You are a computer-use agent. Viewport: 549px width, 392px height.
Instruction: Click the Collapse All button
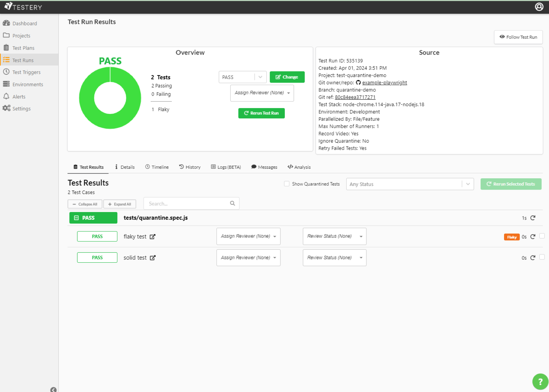85,204
